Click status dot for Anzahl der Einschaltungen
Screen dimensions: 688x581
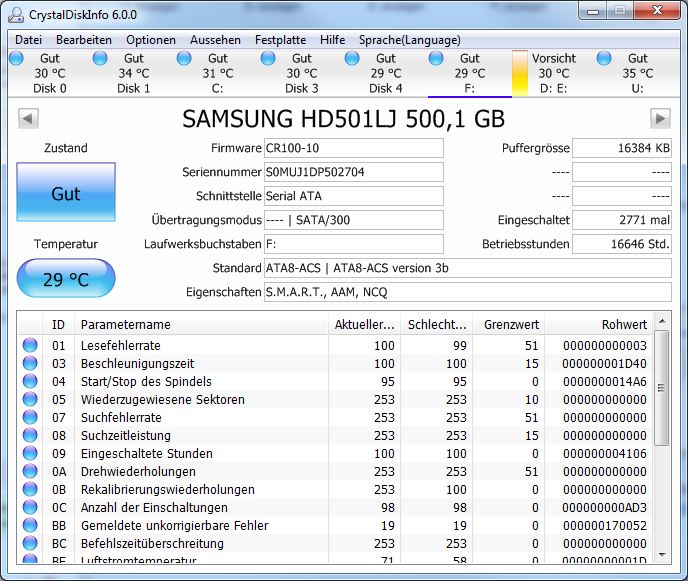pos(30,507)
